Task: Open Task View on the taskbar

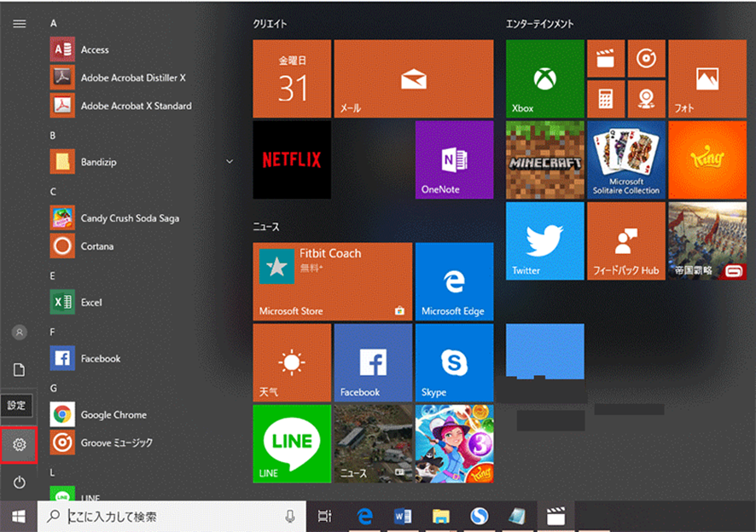Action: (x=324, y=516)
